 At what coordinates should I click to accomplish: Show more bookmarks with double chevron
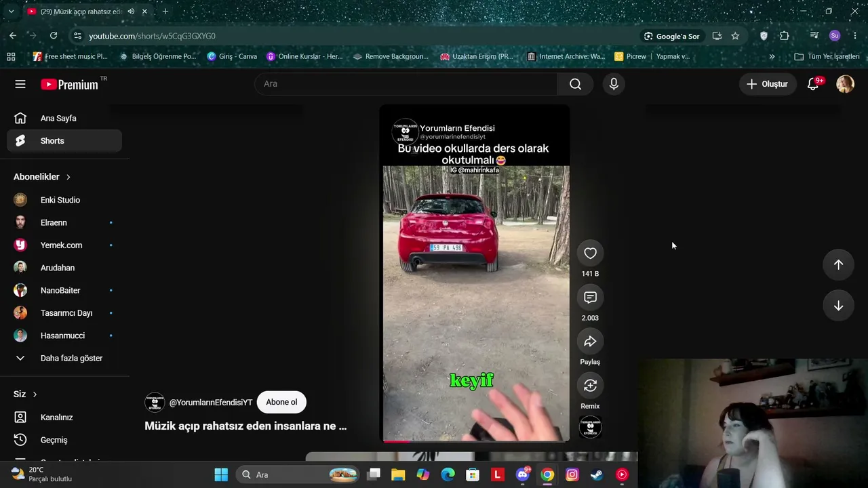point(772,57)
